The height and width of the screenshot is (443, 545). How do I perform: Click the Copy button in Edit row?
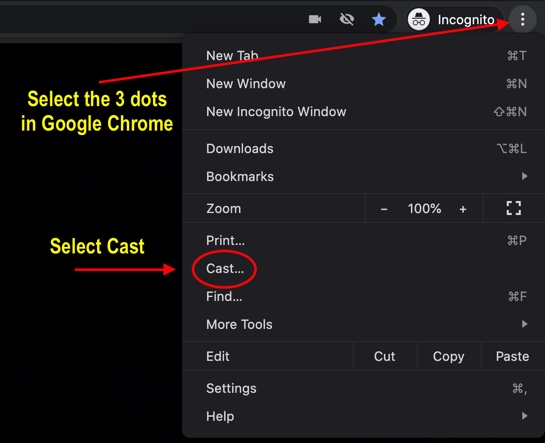(x=448, y=356)
